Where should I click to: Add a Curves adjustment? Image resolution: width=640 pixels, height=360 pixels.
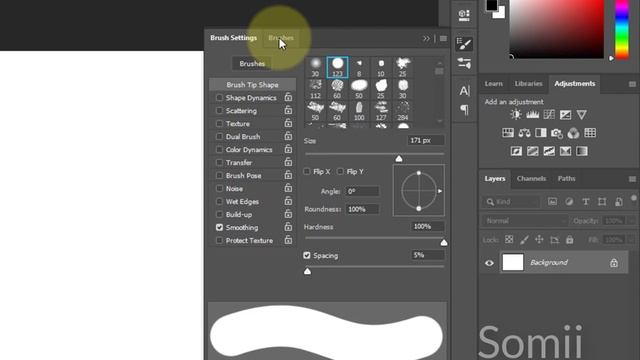549,115
